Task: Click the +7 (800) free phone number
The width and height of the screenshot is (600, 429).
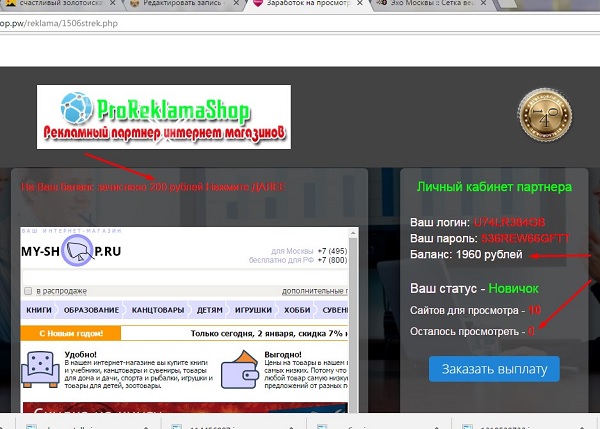Action: coord(332,260)
